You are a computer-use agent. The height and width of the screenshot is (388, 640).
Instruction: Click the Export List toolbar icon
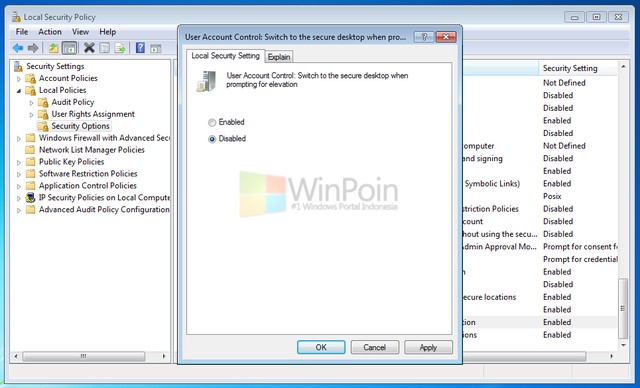120,48
